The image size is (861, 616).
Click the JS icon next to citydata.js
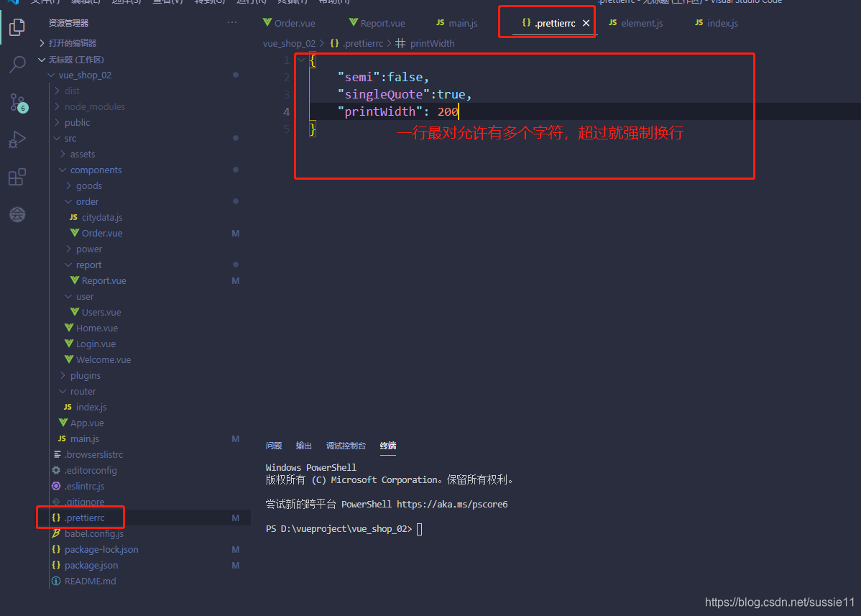(73, 217)
